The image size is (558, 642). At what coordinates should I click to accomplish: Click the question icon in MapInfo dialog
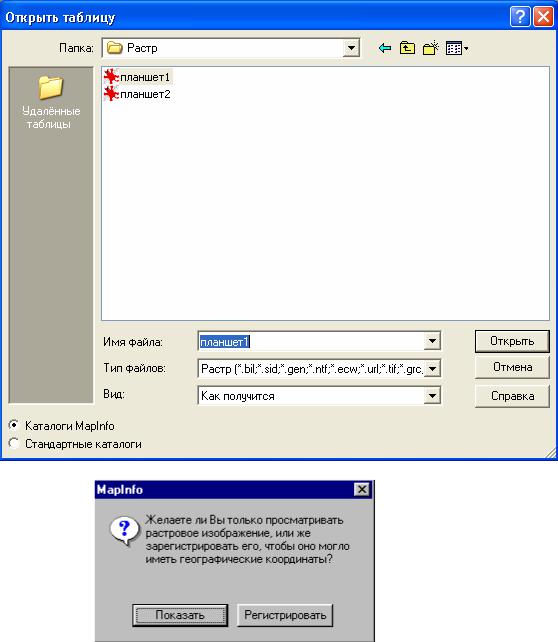click(x=124, y=531)
